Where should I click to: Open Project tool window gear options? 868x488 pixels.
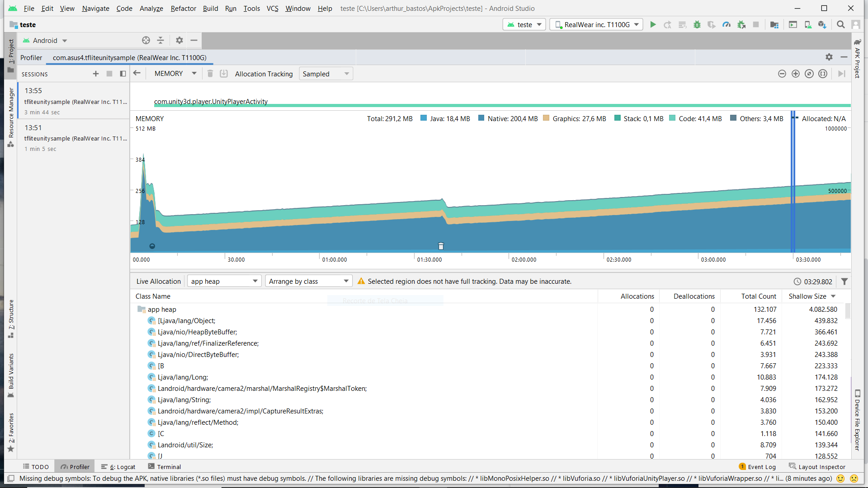179,40
